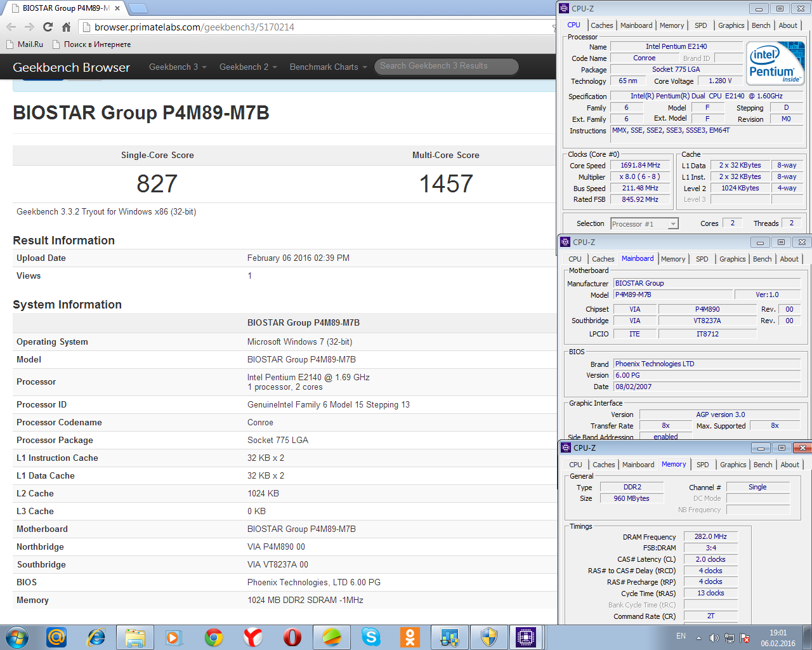Screen dimensions: 812x650
Task: Select About tab in bottom CPU-Z window
Action: point(790,465)
